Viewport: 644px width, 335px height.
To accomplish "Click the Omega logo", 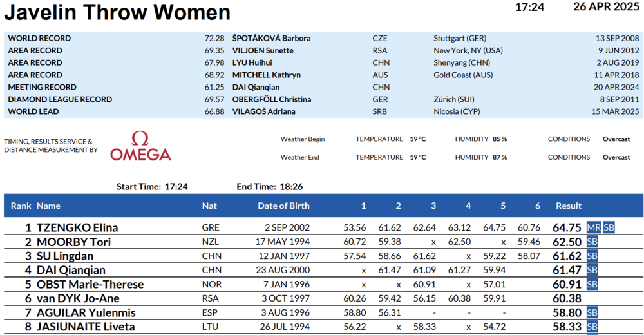I will [x=140, y=147].
